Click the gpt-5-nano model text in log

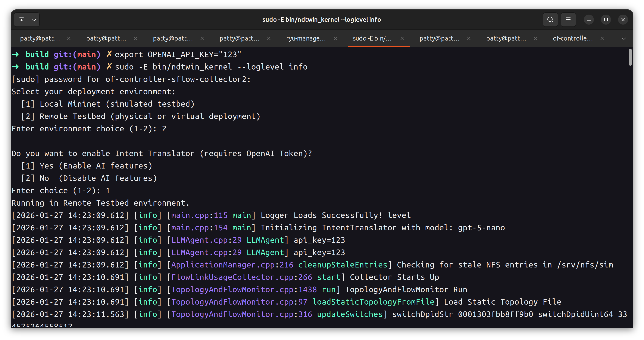tap(481, 228)
